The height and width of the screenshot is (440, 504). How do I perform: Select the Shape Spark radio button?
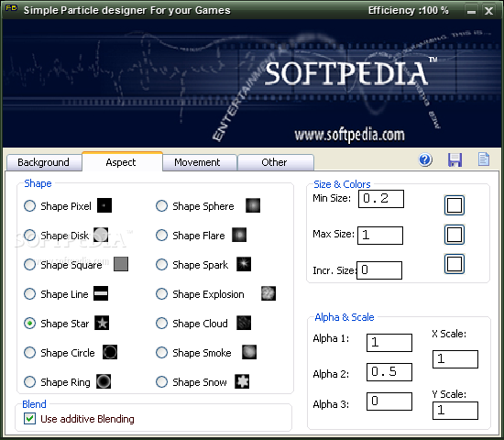(x=161, y=264)
